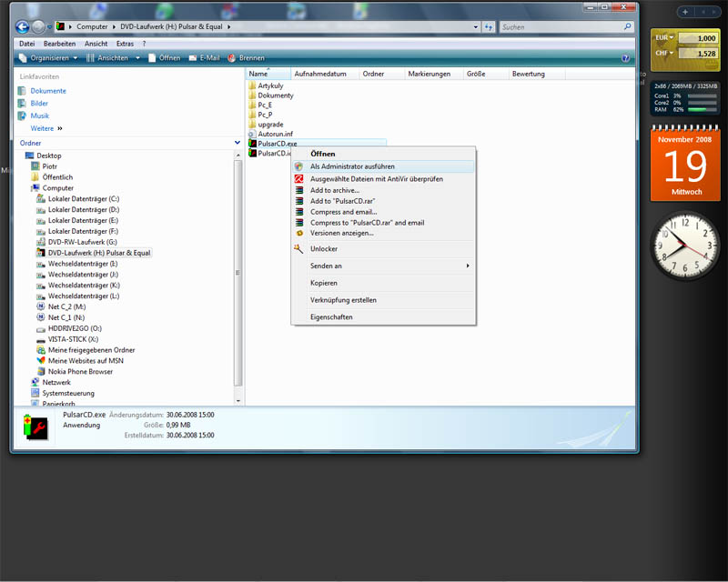The image size is (728, 582).
Task: Click the shield icon beside Als Administrator ausführen
Action: [x=299, y=166]
